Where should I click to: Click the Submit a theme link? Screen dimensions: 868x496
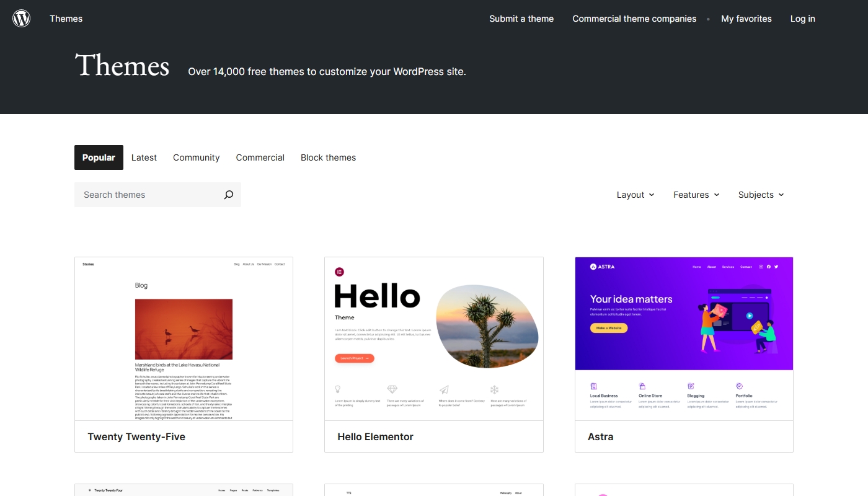(x=521, y=19)
